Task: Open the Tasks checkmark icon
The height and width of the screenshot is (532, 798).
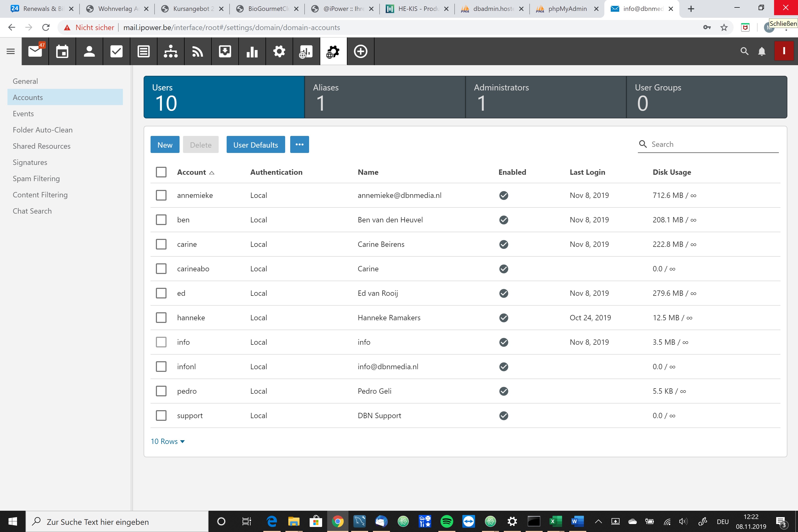Action: point(117,52)
